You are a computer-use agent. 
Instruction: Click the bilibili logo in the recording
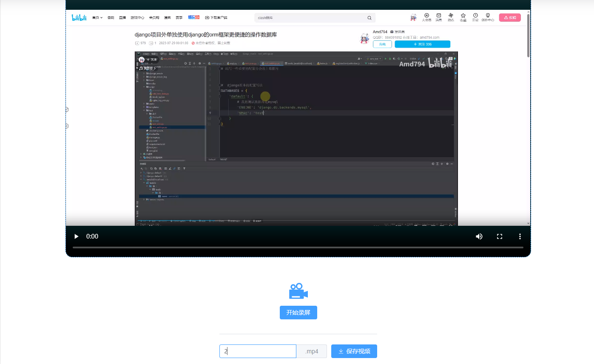(x=79, y=17)
